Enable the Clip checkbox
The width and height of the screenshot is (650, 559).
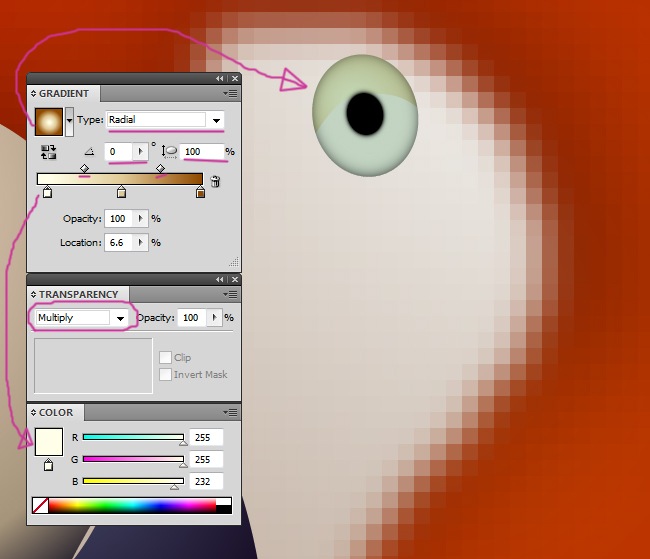pos(165,358)
